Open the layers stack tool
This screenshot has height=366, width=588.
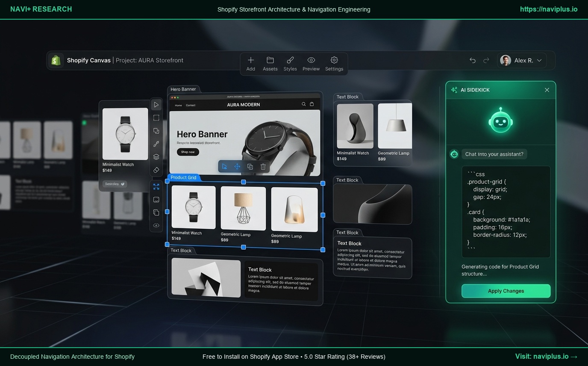[156, 157]
